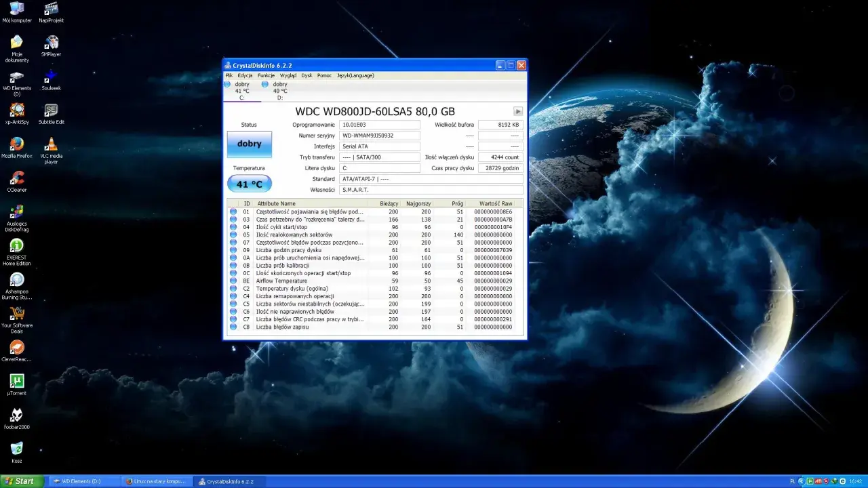
Task: Select row 'Liczba błędów zapisu'
Action: [375, 327]
